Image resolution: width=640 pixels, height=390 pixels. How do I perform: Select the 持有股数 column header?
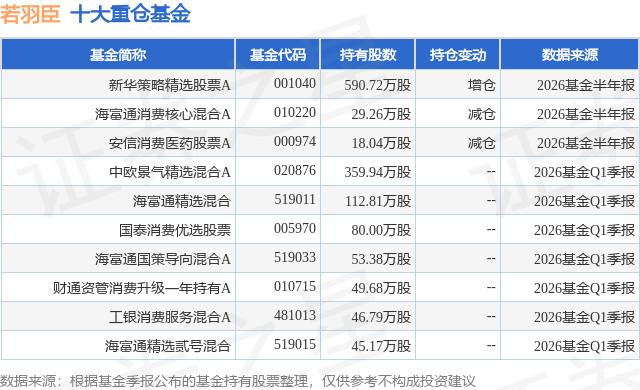tap(368, 55)
